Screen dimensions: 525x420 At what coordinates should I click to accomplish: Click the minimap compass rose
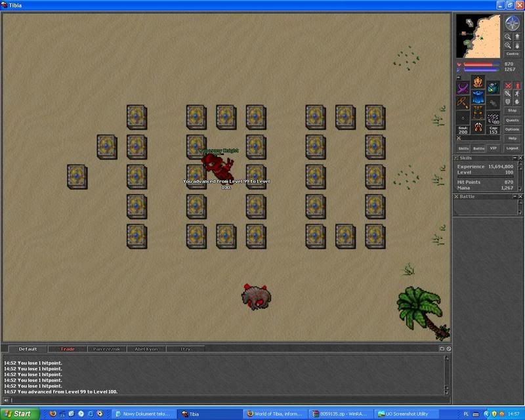(x=512, y=24)
